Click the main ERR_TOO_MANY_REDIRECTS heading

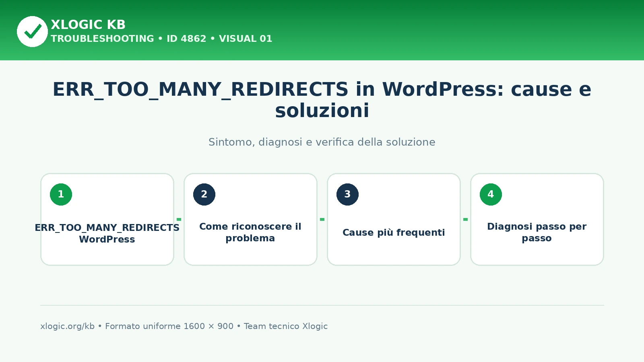pos(322,100)
